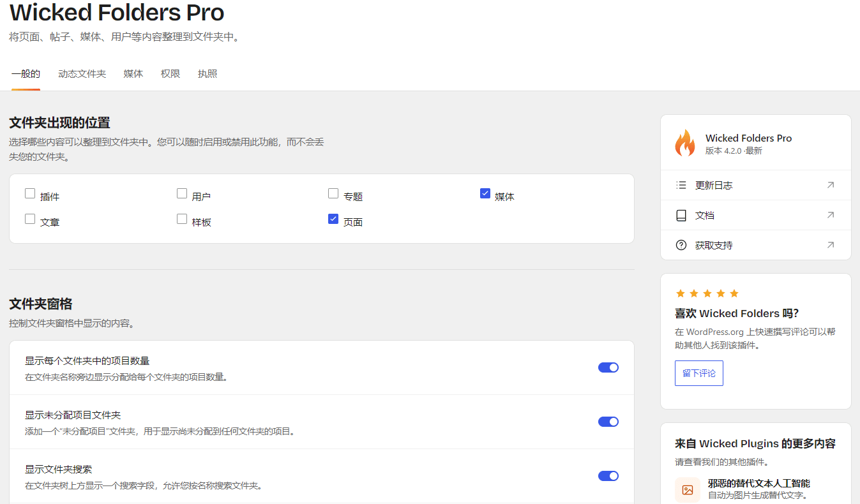Open the 媒体 tab
This screenshot has height=504, width=860.
(x=133, y=74)
